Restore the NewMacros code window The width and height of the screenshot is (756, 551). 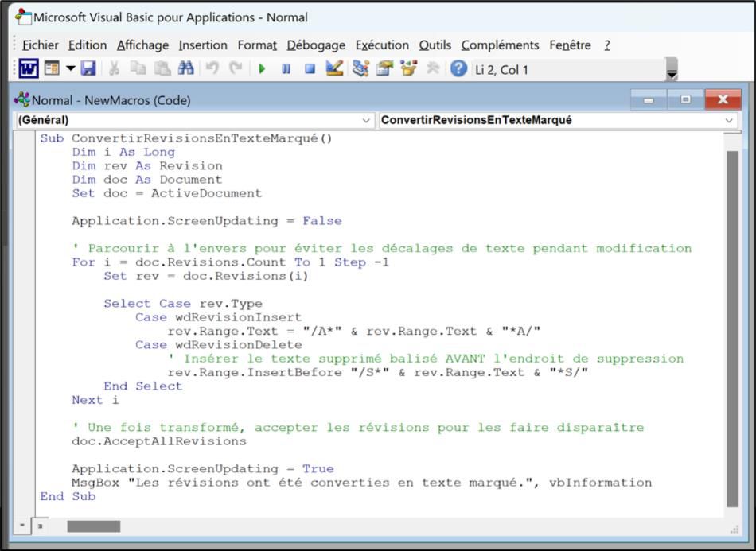click(686, 99)
